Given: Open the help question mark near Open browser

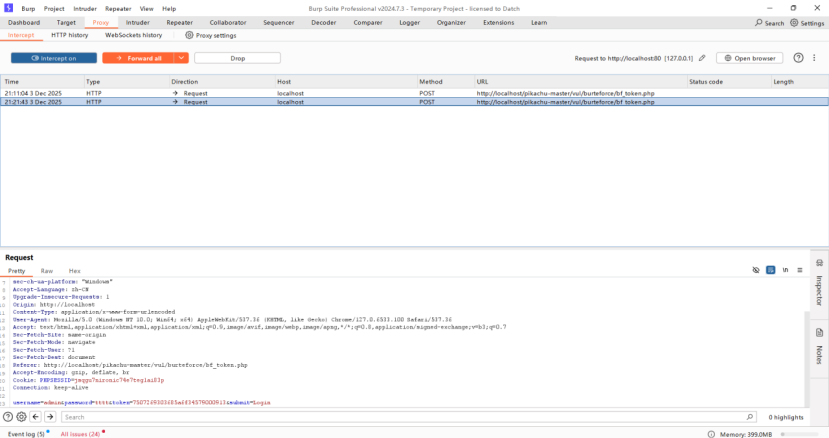Looking at the screenshot, I should click(x=798, y=58).
